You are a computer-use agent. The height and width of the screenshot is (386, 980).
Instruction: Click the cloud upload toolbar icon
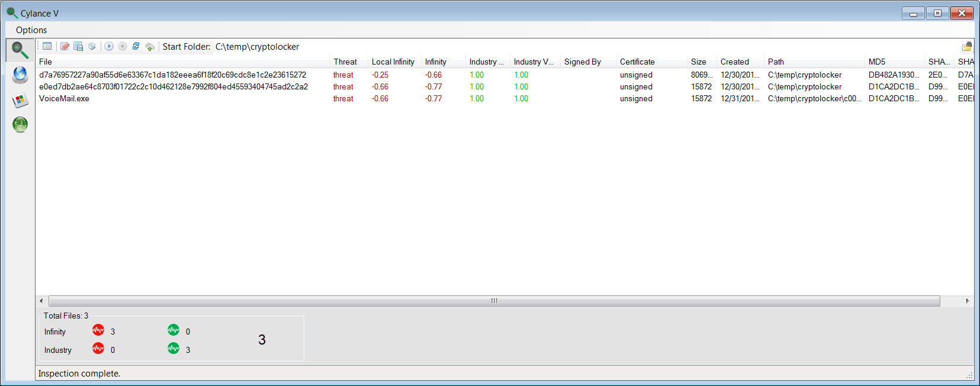pyautogui.click(x=150, y=46)
